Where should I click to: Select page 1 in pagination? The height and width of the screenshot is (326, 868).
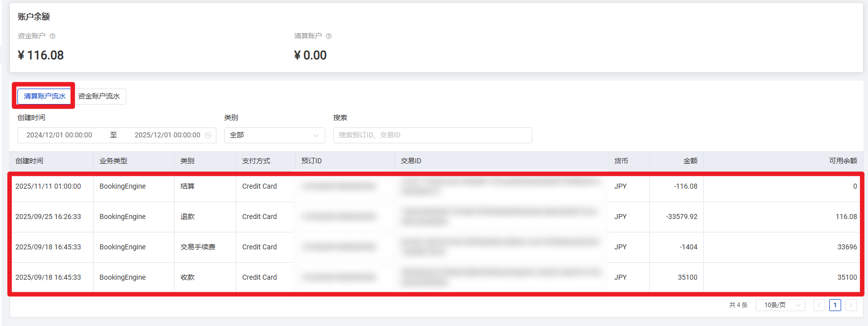(x=835, y=305)
